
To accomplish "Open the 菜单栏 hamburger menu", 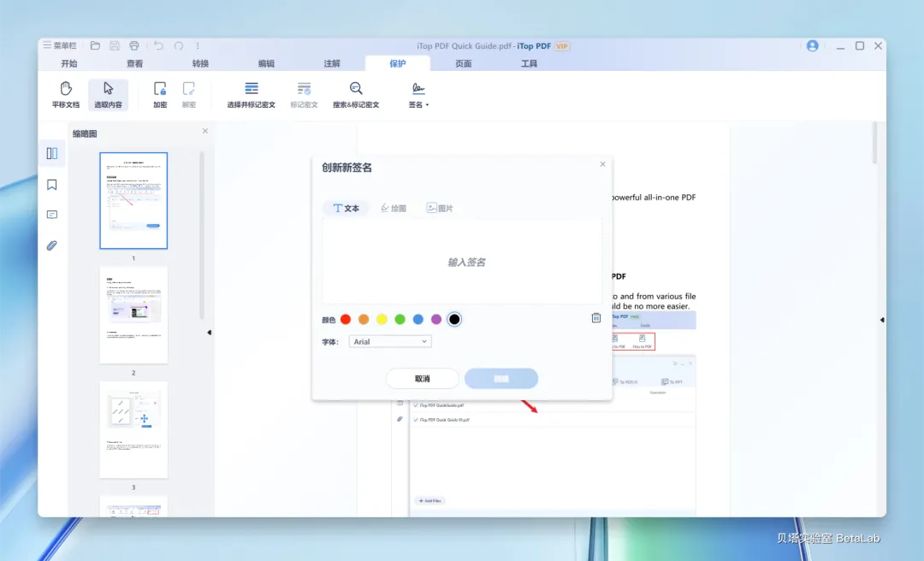I will 60,45.
